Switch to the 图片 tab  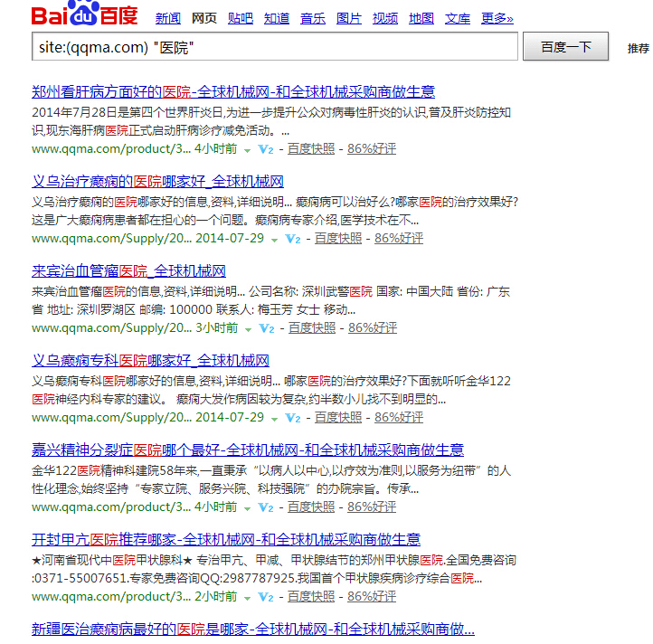(349, 18)
